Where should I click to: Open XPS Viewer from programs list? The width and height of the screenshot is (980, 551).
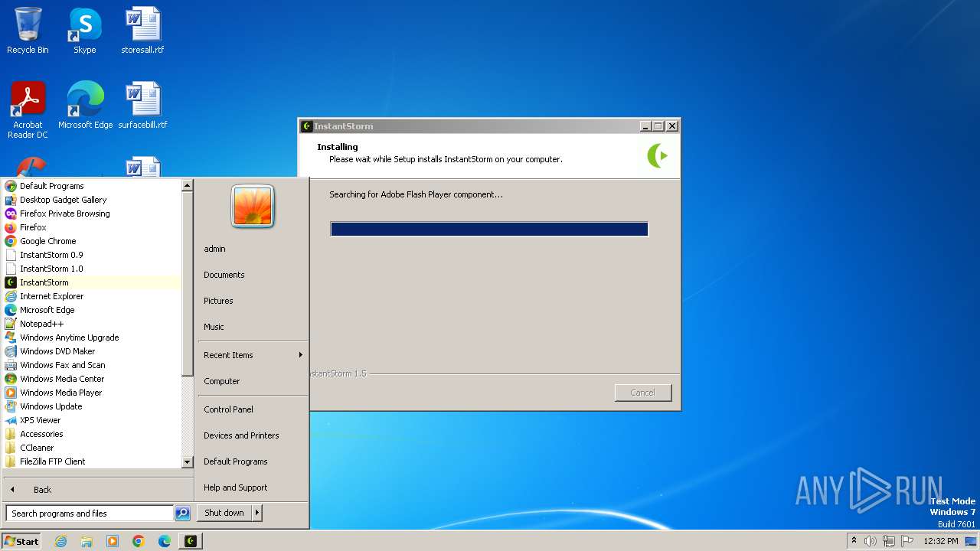[x=92, y=420]
